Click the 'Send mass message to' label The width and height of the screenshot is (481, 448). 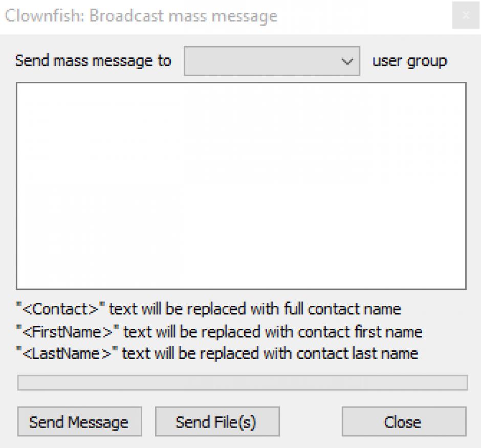(x=93, y=61)
